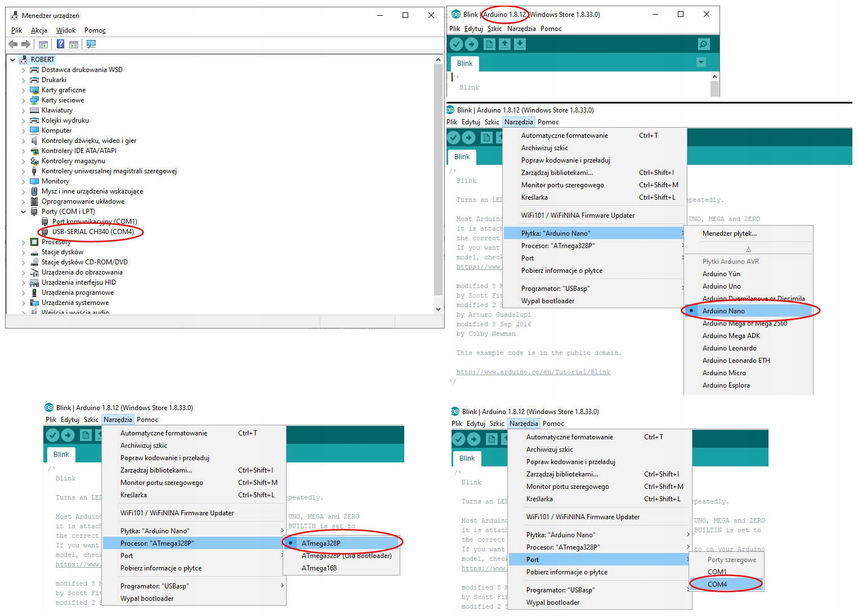Click the New sketch icon in top Arduino toolbar
This screenshot has width=858, height=616.
489,44
